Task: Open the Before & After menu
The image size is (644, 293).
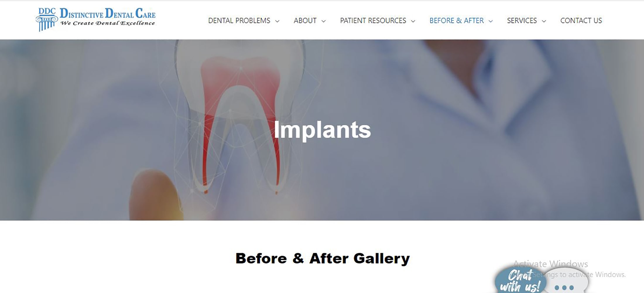Action: pos(456,21)
